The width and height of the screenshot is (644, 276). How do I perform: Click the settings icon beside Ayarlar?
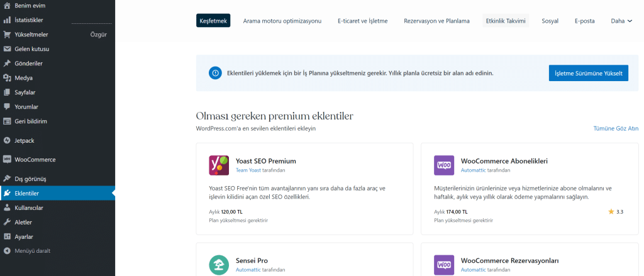point(7,237)
